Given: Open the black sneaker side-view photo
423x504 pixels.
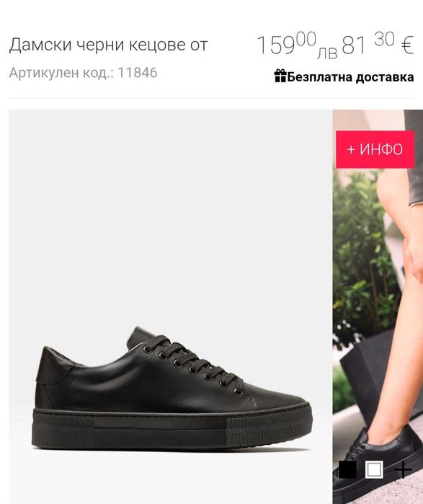Looking at the screenshot, I should click(171, 306).
